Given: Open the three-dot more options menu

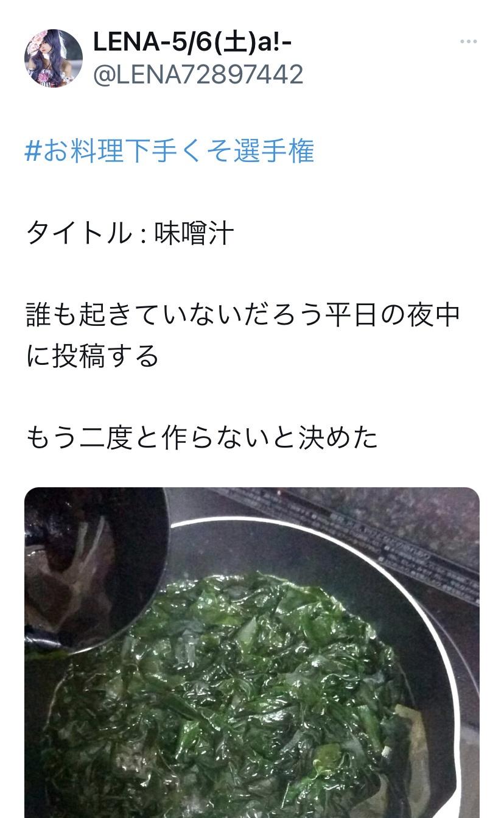Looking at the screenshot, I should click(x=468, y=41).
